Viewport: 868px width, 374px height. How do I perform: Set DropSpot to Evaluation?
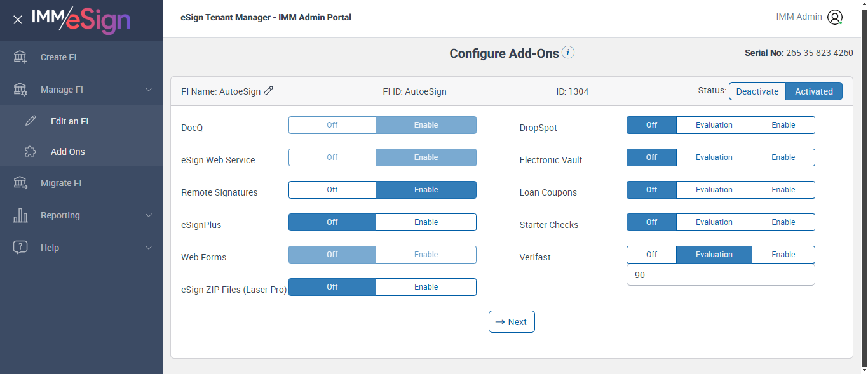click(x=714, y=125)
